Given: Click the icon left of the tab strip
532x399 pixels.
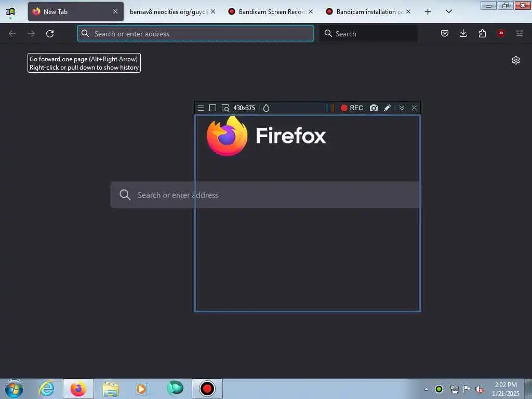Looking at the screenshot, I should 11,12.
